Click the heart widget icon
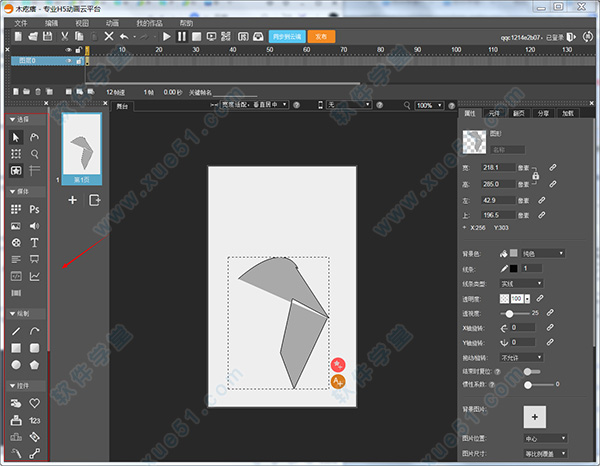 [35, 402]
